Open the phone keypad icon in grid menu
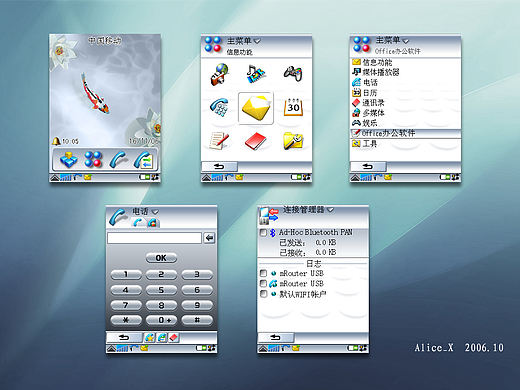Viewport: 520px width, 390px height. tap(219, 108)
